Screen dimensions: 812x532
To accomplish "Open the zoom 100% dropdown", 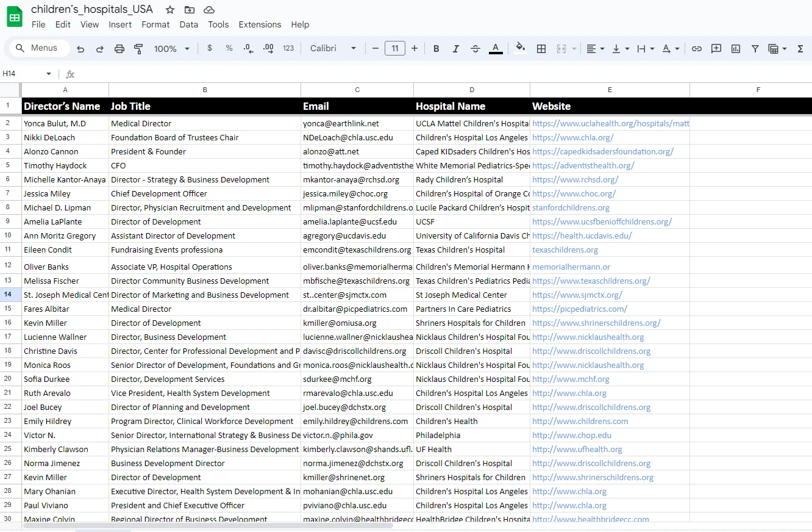I will coord(171,49).
